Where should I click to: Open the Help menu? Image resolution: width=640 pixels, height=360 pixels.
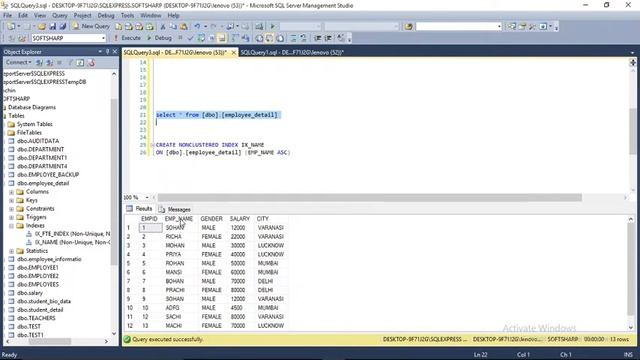(x=173, y=16)
